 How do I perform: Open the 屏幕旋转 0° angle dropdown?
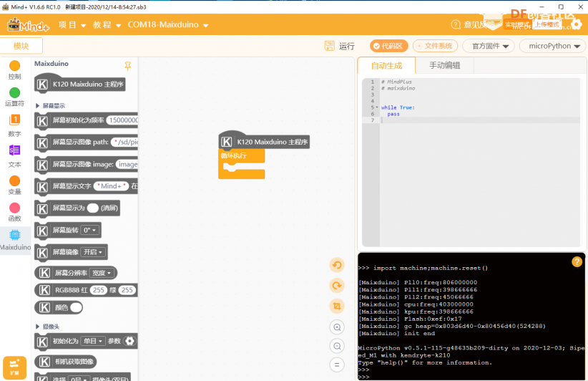pos(90,230)
